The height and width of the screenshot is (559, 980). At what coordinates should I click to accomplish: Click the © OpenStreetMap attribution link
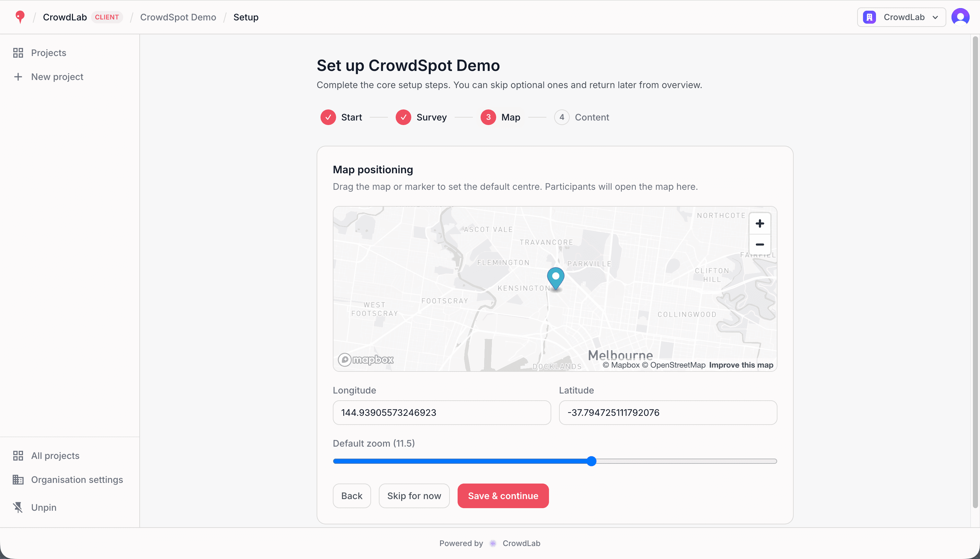click(x=673, y=365)
